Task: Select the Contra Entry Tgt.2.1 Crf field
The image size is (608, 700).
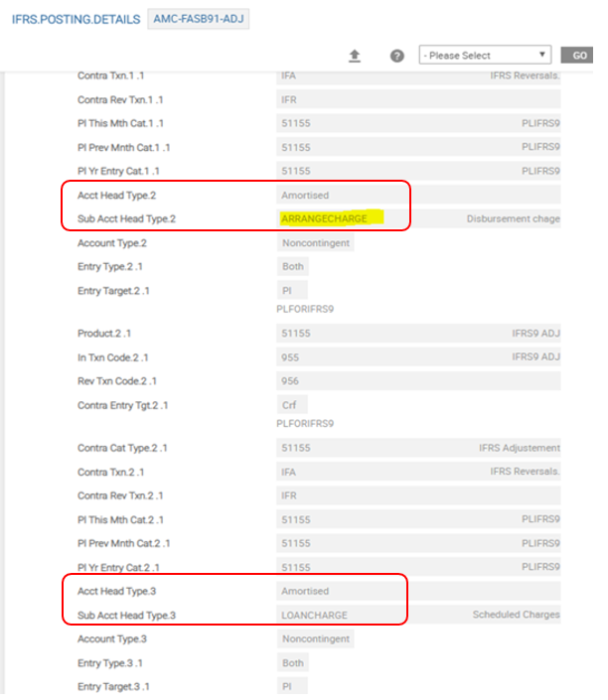Action: (x=292, y=405)
